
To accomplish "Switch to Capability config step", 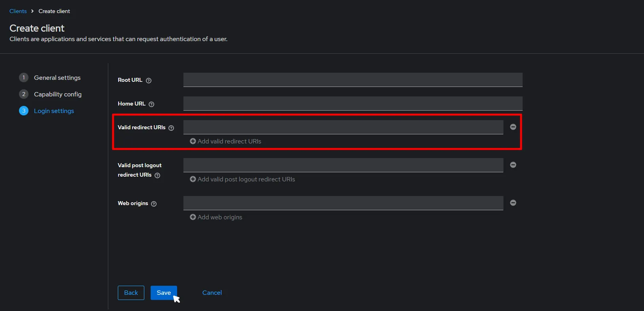I will 57,94.
